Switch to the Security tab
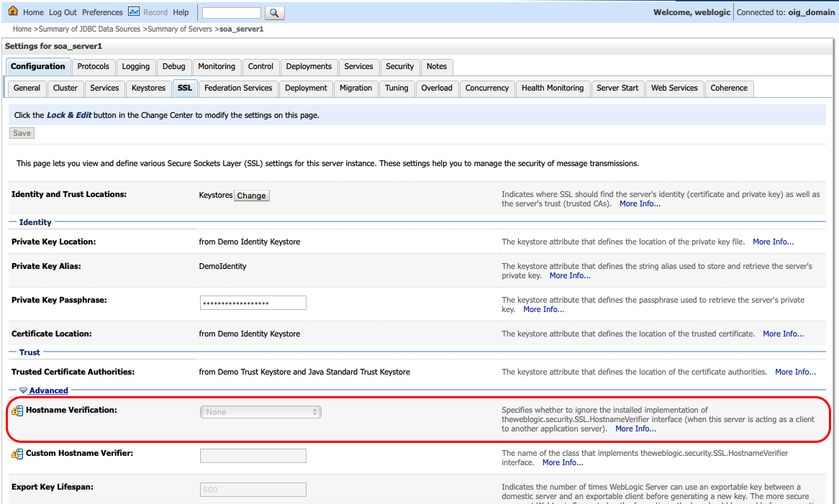The width and height of the screenshot is (839, 504). [399, 67]
